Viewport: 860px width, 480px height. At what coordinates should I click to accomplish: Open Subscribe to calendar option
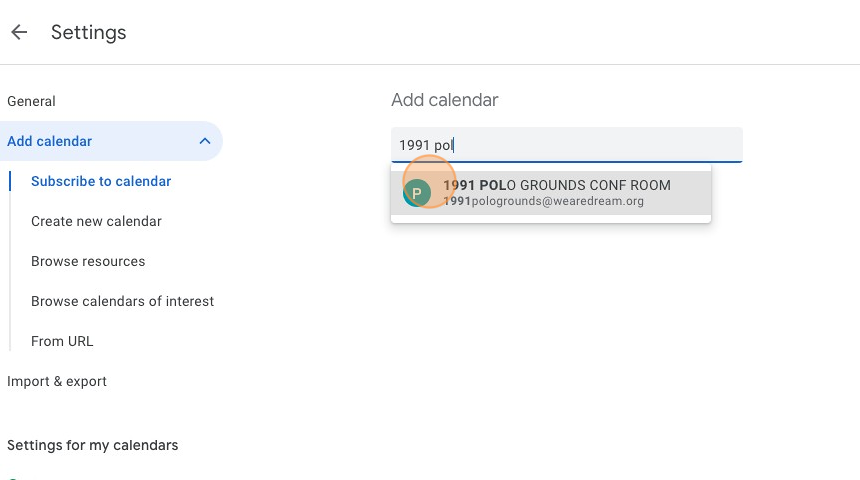pos(101,181)
